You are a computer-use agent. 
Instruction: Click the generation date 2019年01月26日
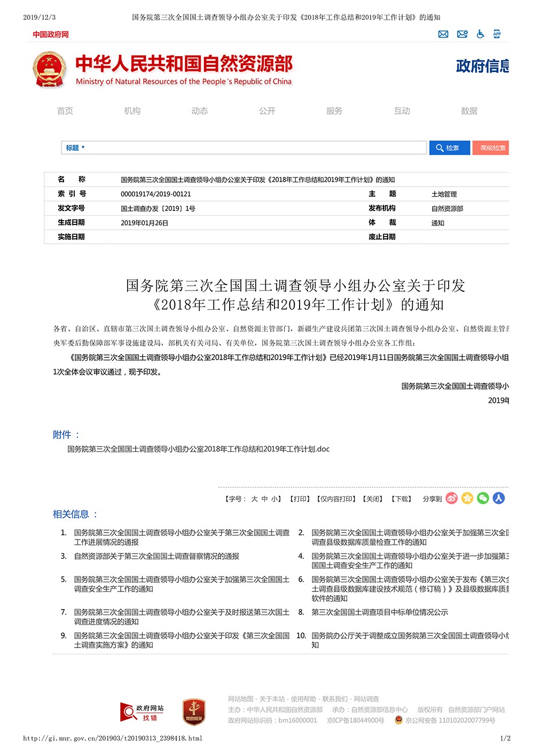coord(145,223)
